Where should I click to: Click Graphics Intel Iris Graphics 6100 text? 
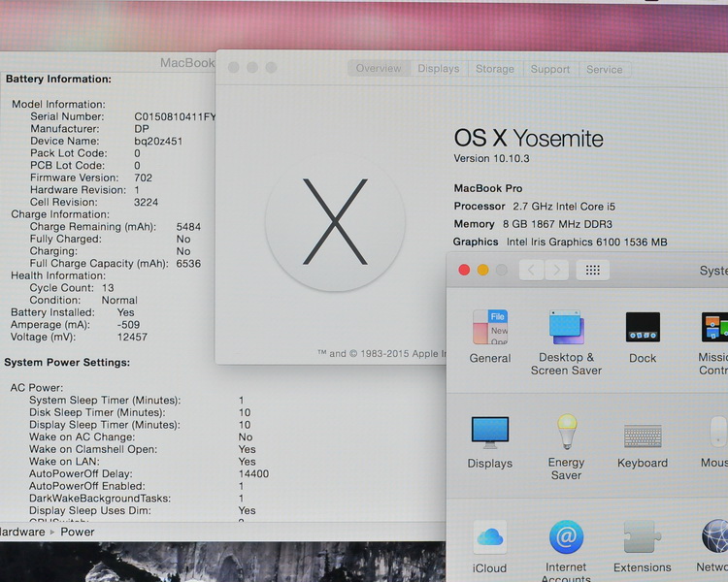(x=560, y=242)
